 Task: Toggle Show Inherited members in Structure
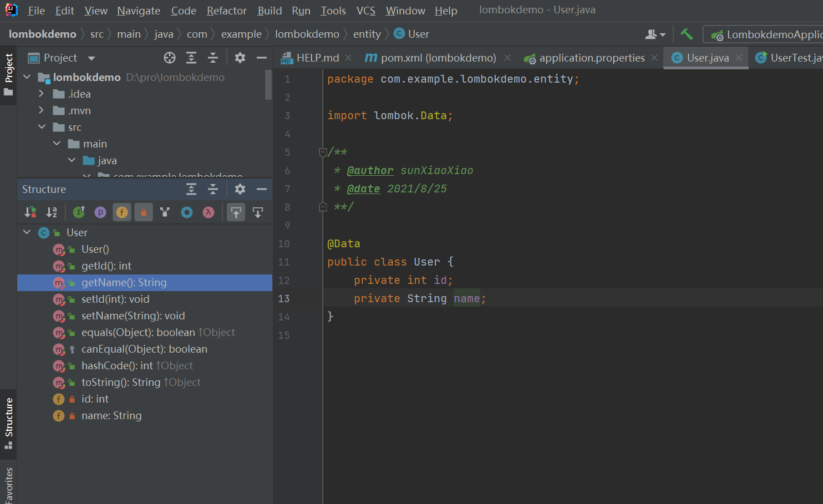click(x=79, y=212)
